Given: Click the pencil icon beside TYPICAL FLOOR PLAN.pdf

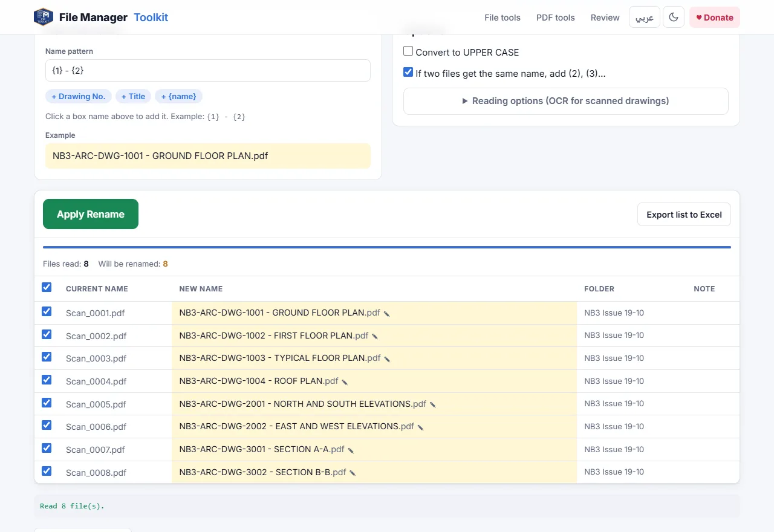Looking at the screenshot, I should (387, 359).
